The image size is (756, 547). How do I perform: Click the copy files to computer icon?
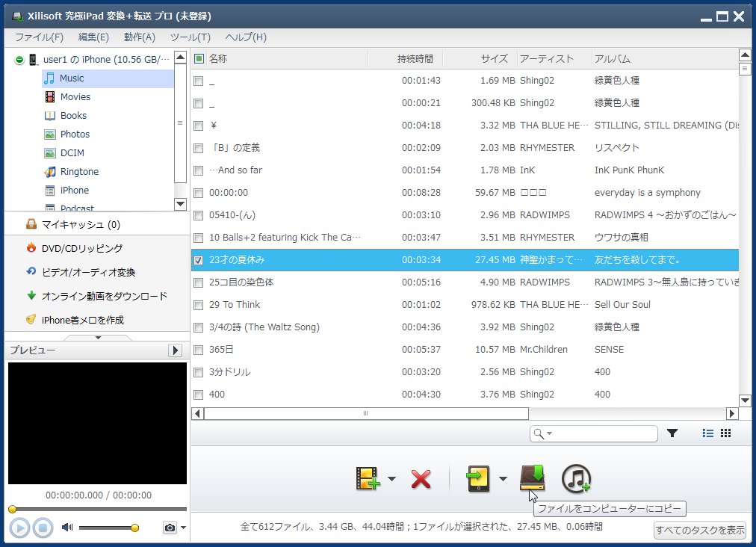(x=533, y=478)
